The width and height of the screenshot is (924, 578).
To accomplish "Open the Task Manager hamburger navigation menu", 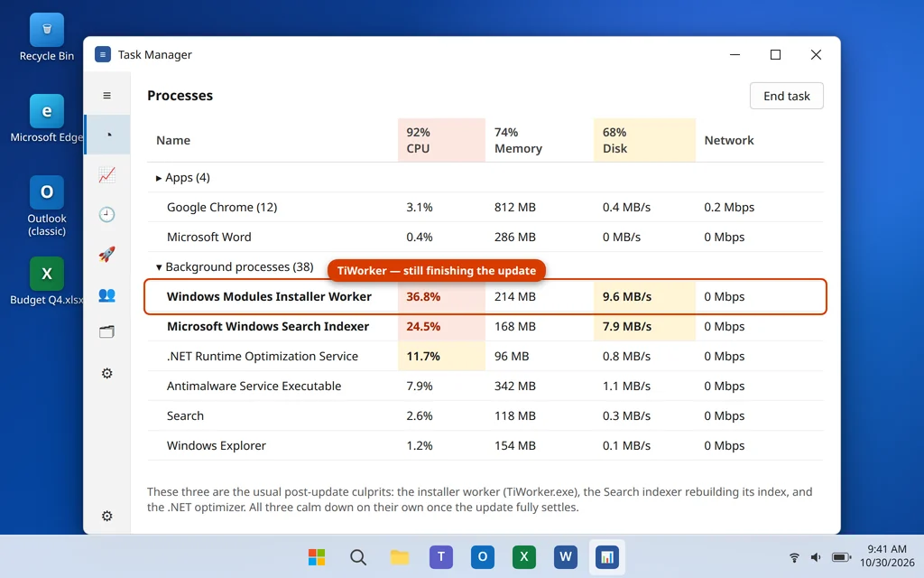I will coord(106,96).
